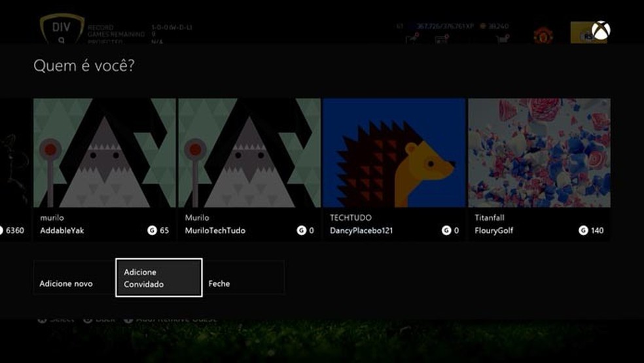Screen dimensions: 644x363
Task: Click the 6360 gamerscore value
Action: pyautogui.click(x=15, y=231)
